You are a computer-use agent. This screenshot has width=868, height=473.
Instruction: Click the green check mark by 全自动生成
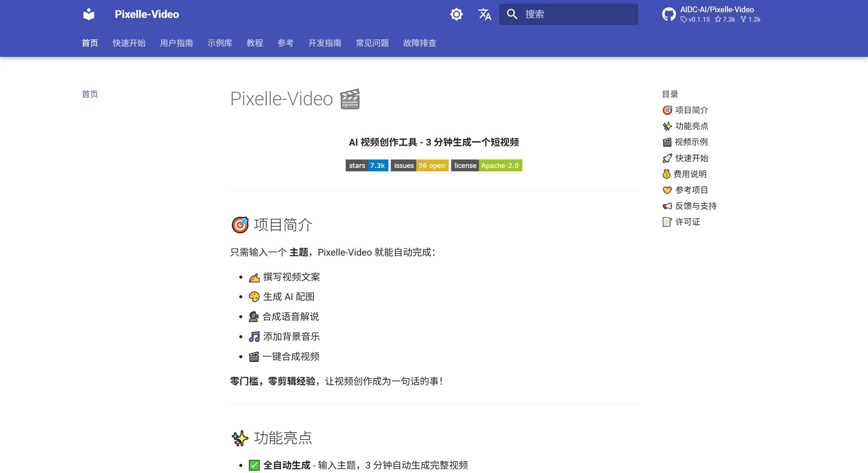(x=254, y=465)
